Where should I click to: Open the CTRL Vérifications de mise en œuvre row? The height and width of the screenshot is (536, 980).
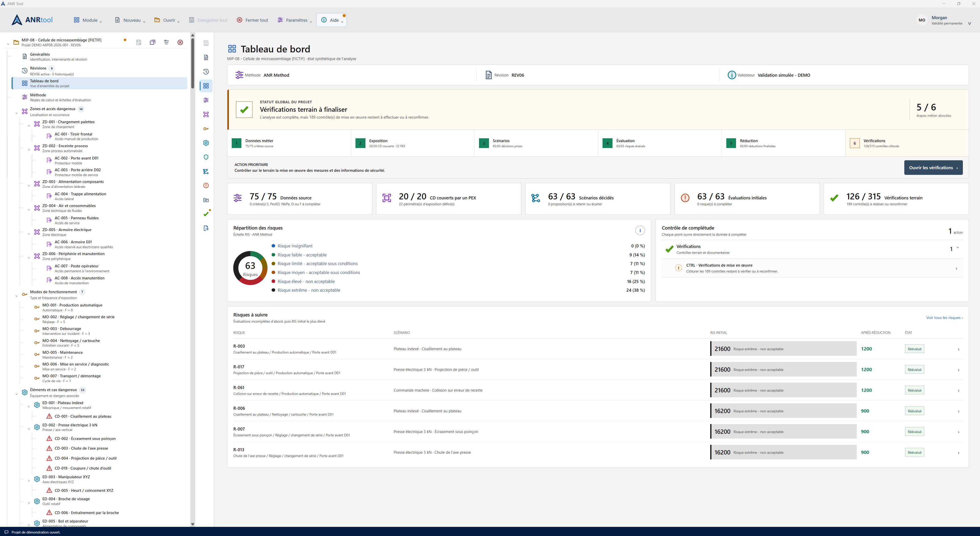[x=812, y=268]
